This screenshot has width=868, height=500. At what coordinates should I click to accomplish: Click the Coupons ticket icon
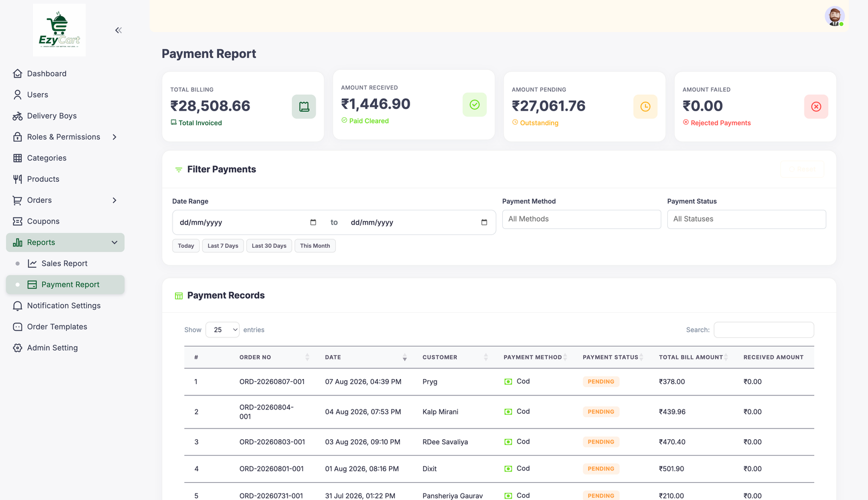click(x=17, y=221)
